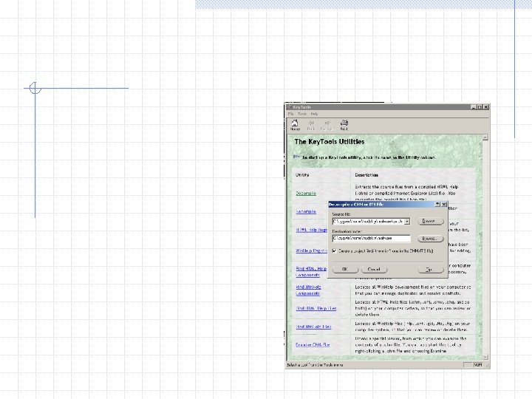Open Find HTML Help Components link
The image size is (532, 399).
[x=311, y=272]
